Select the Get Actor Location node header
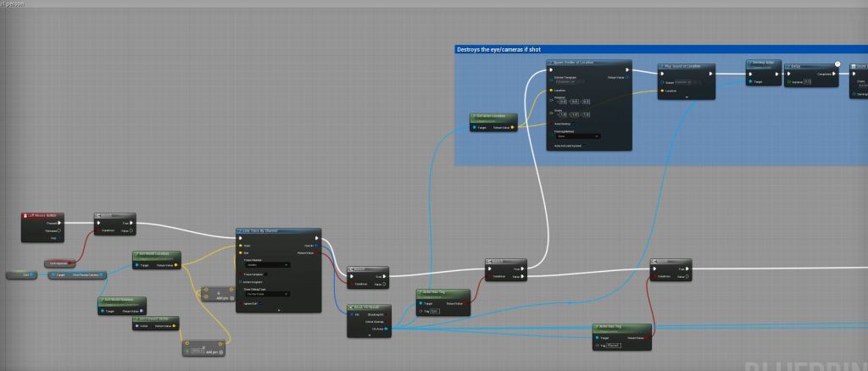This screenshot has height=371, width=868. click(x=492, y=116)
